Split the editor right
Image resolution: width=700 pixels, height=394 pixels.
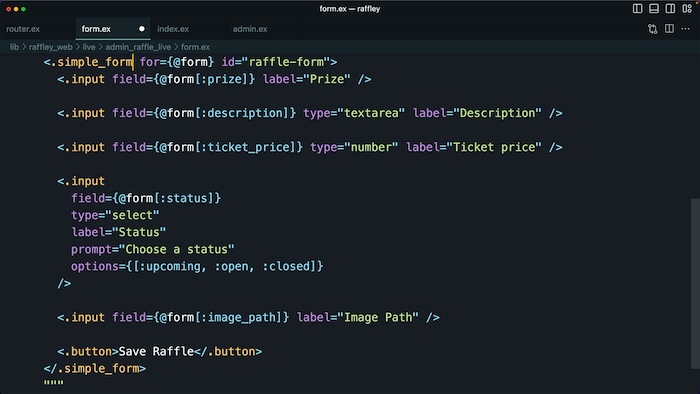point(669,29)
